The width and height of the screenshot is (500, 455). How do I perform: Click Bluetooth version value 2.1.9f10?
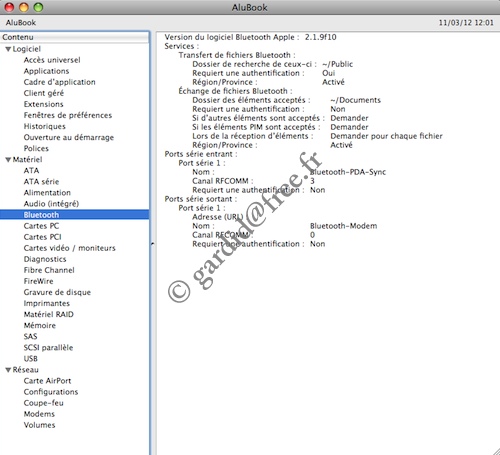[x=320, y=37]
